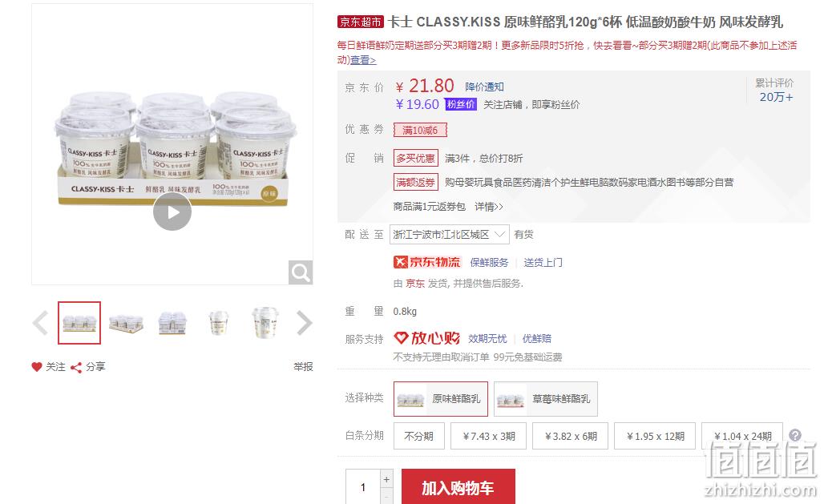This screenshot has height=504, width=824.
Task: Select the 原味鲜酪乳 variety option
Action: [x=440, y=399]
